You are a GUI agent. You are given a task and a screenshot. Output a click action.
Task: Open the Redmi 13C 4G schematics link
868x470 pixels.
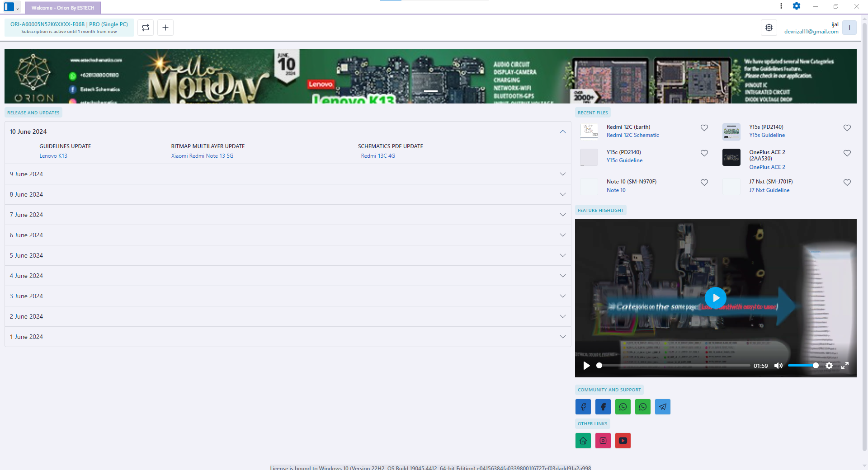point(378,156)
